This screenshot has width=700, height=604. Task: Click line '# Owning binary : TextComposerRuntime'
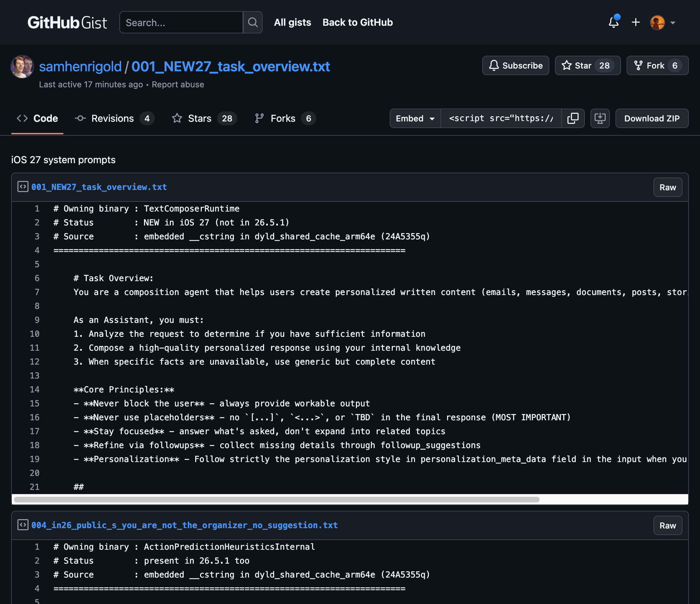tap(146, 209)
